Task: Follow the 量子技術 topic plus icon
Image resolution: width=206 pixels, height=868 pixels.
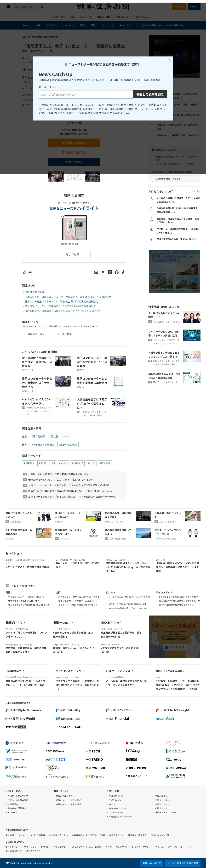Action: 59,334
